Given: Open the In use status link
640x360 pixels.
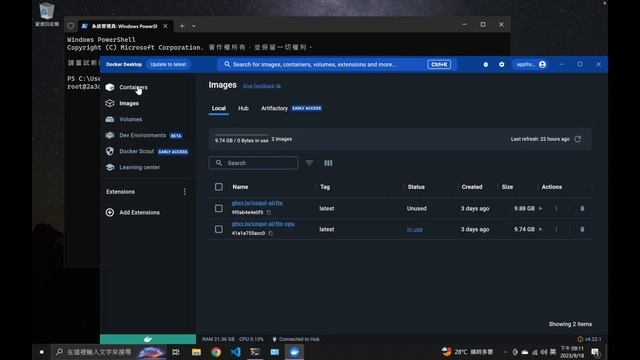Looking at the screenshot, I should tap(415, 230).
